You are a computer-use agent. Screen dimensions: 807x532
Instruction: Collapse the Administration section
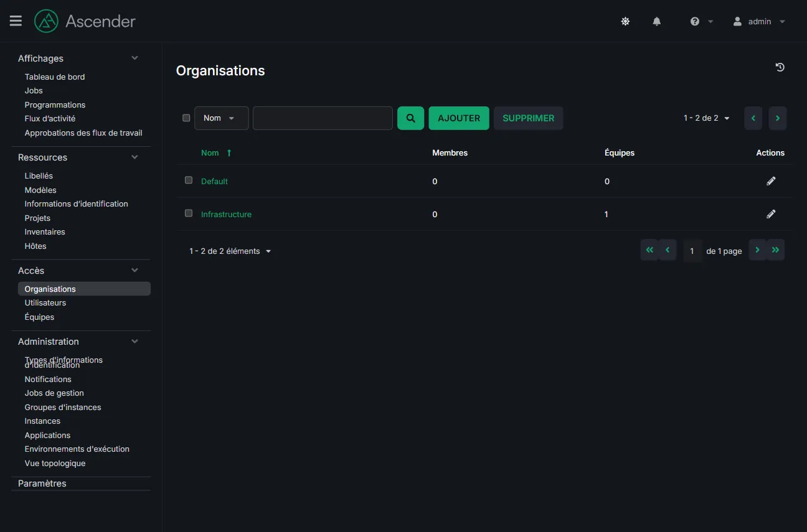(135, 341)
